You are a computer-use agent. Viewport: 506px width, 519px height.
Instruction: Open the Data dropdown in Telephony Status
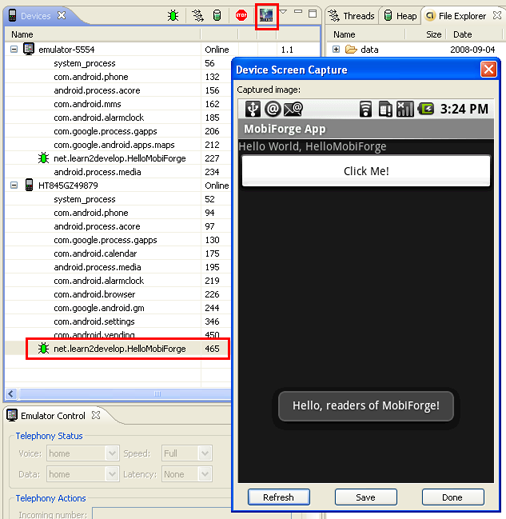[112, 474]
